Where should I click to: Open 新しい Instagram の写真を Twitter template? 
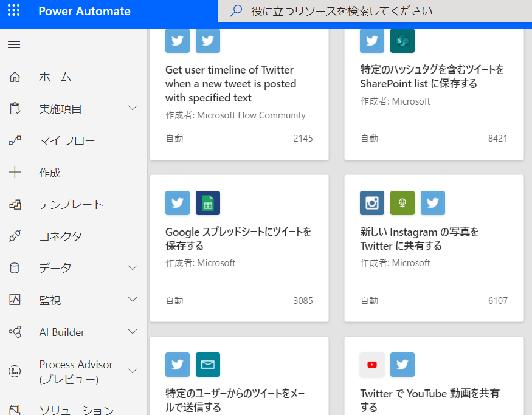tap(419, 239)
